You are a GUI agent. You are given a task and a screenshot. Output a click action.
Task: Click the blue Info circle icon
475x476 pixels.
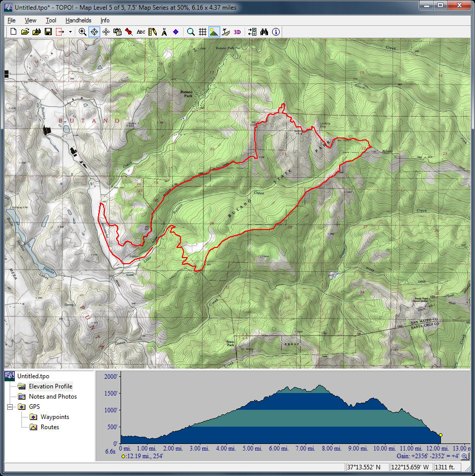pos(276,32)
